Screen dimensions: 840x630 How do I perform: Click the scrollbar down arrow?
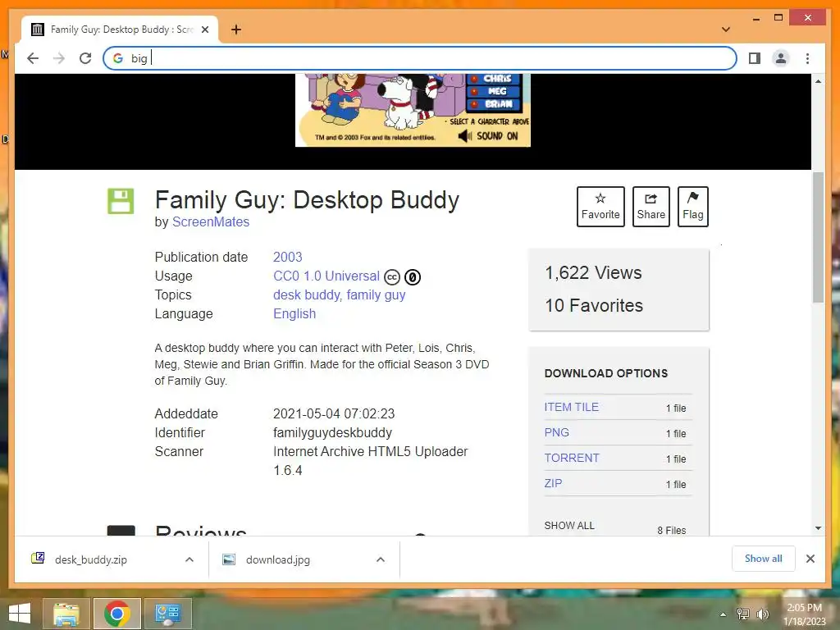(x=818, y=528)
